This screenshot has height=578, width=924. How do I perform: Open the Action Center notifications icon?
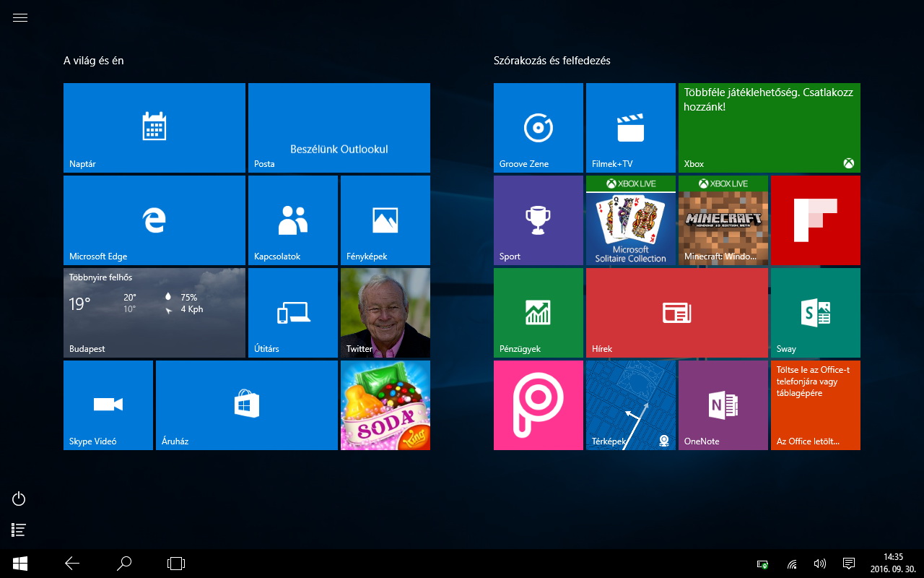[849, 564]
